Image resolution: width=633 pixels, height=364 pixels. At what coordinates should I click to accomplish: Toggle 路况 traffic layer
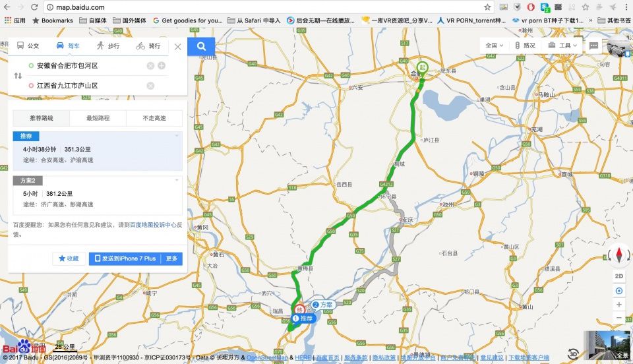pos(525,45)
